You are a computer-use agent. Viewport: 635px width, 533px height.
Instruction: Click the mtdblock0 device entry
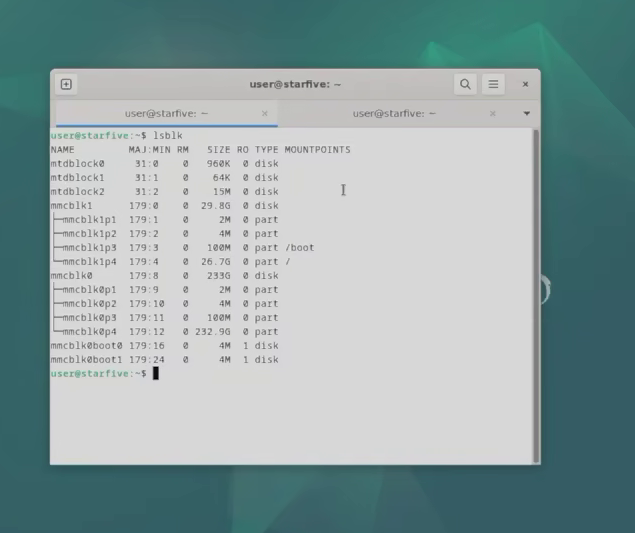77,164
